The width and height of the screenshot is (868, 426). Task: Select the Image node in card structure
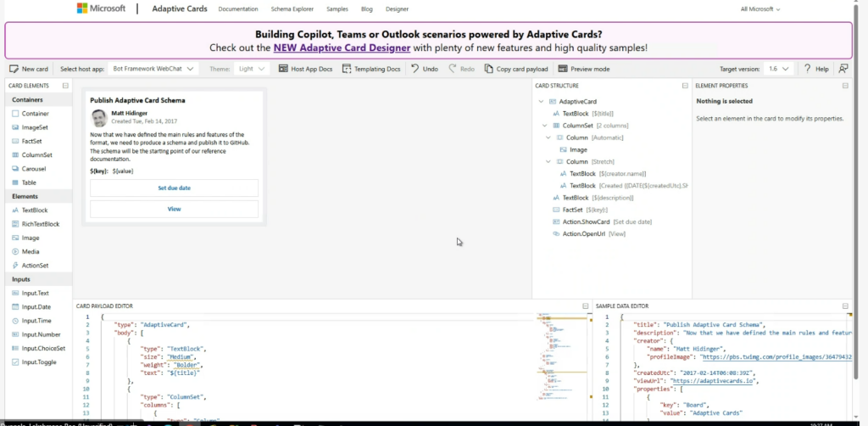click(x=574, y=150)
